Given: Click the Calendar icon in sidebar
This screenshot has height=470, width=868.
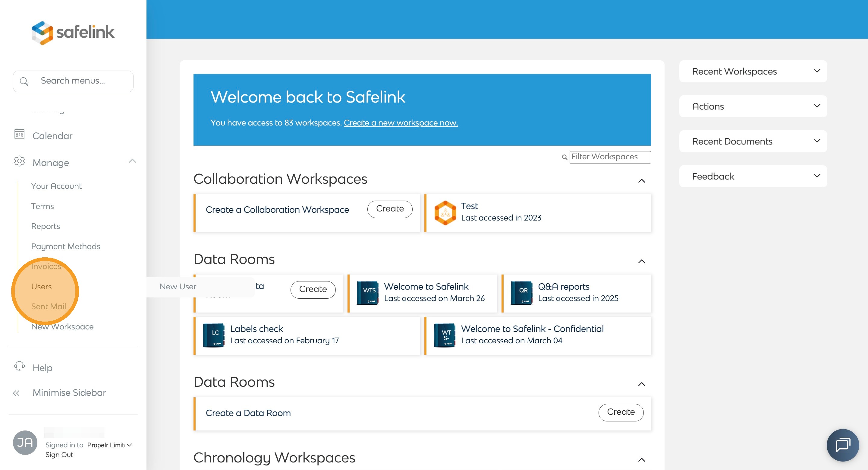Looking at the screenshot, I should (x=20, y=134).
